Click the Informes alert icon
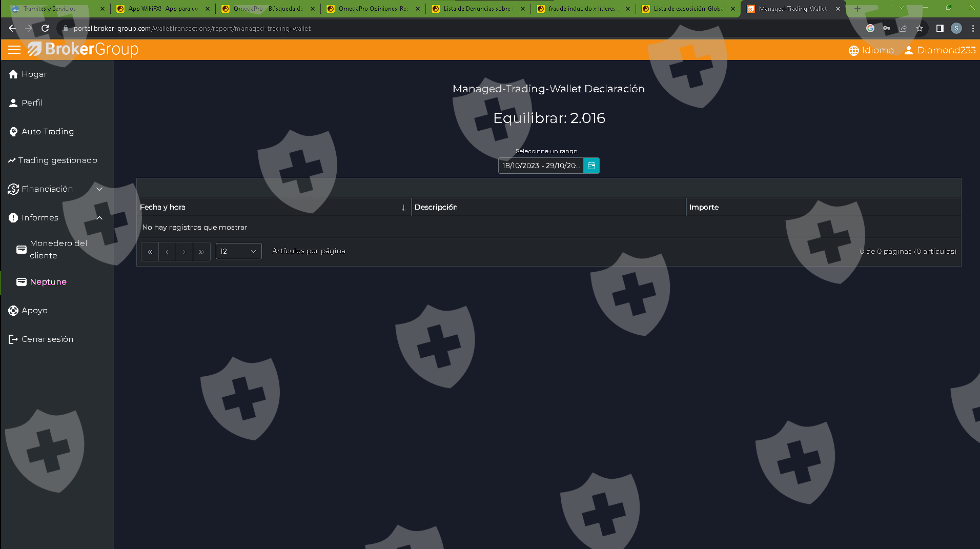Viewport: 980px width, 549px height. [x=13, y=218]
